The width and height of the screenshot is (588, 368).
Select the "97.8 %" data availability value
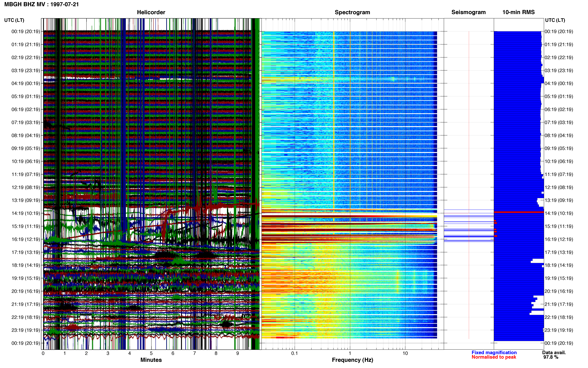tap(551, 357)
